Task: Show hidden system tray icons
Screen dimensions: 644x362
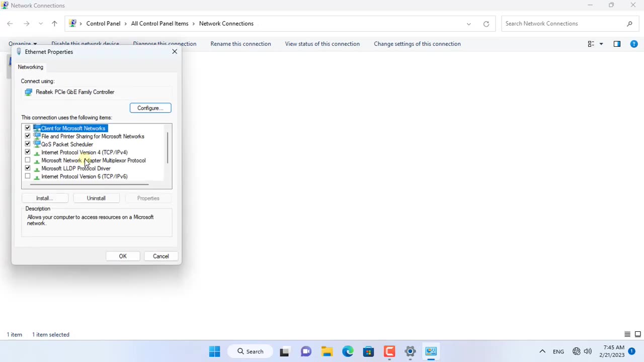Action: coord(542,351)
